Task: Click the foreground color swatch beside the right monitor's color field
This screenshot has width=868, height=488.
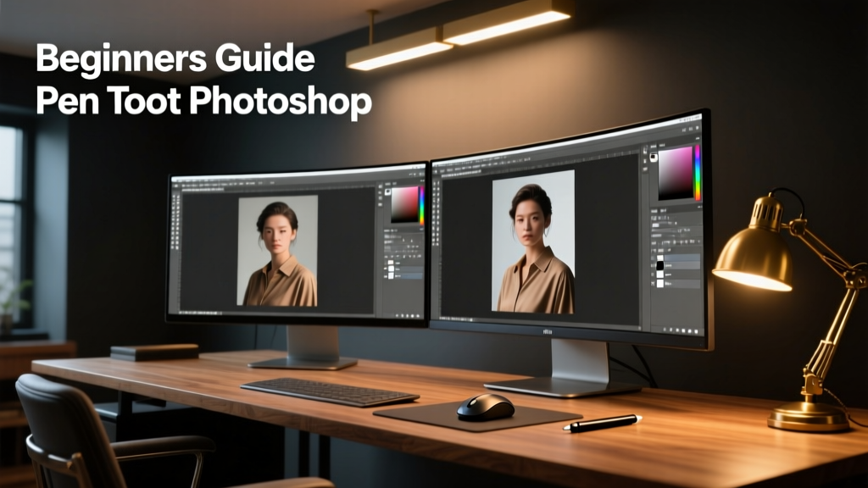Action: [x=654, y=158]
